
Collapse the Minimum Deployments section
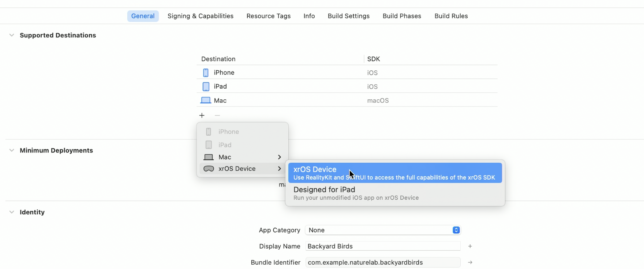12,150
